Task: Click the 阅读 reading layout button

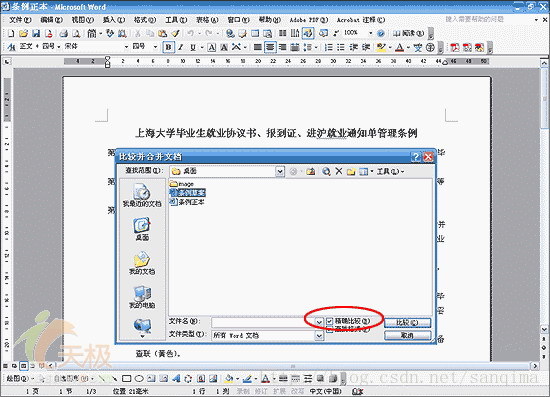Action: [408, 33]
